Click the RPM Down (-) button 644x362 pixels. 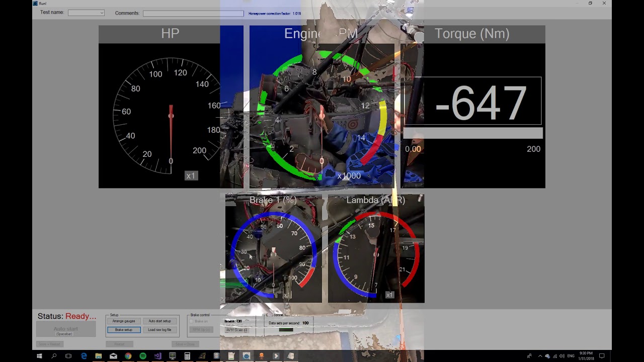click(236, 330)
